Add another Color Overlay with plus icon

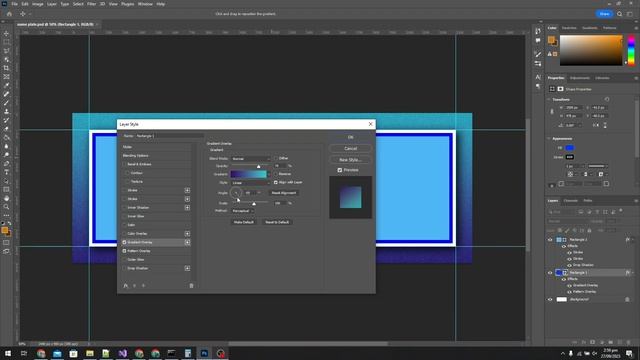pos(187,233)
